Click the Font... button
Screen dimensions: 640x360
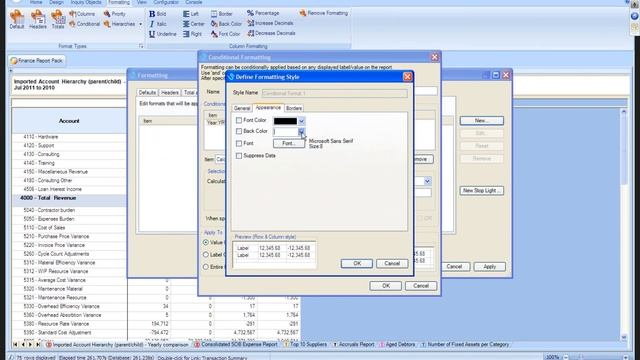click(289, 144)
